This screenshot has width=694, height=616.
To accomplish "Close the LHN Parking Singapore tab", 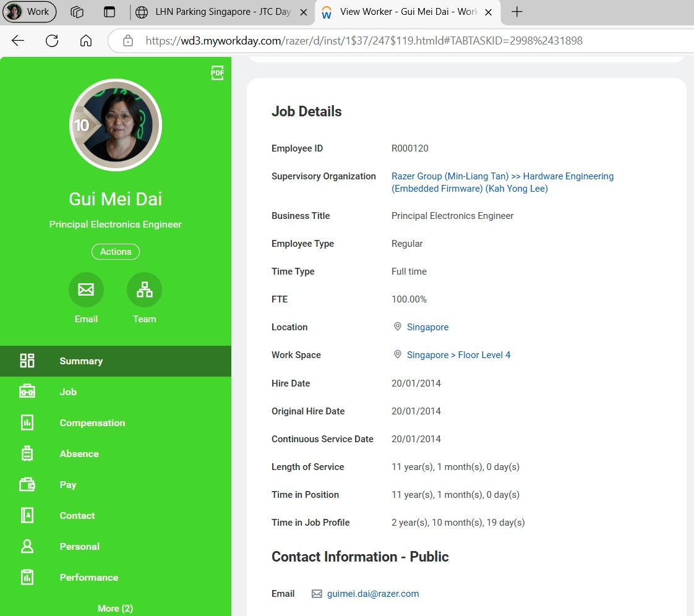I will pyautogui.click(x=304, y=12).
